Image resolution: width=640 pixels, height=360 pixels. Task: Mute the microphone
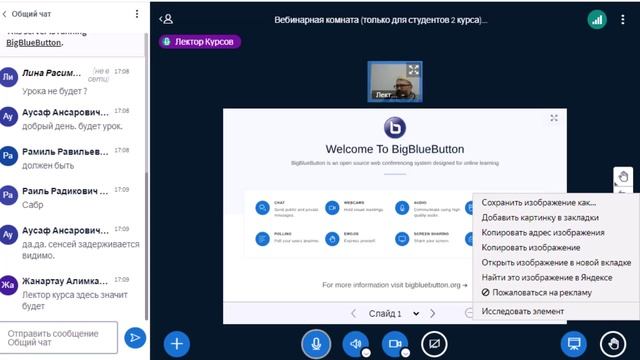pyautogui.click(x=316, y=344)
